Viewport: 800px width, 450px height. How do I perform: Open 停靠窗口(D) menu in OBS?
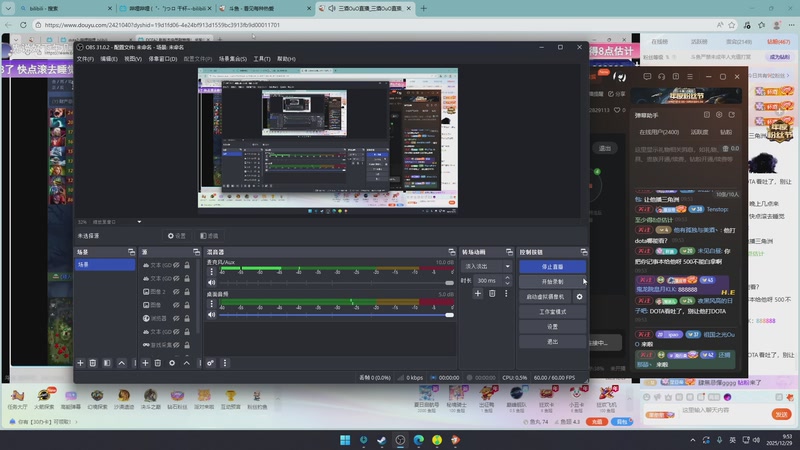coord(163,59)
